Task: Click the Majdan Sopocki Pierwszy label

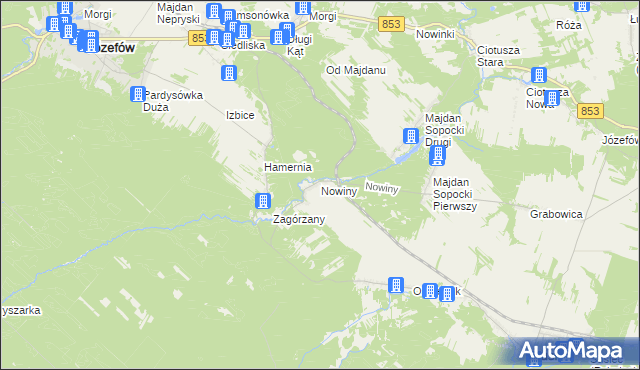Action: [x=455, y=194]
